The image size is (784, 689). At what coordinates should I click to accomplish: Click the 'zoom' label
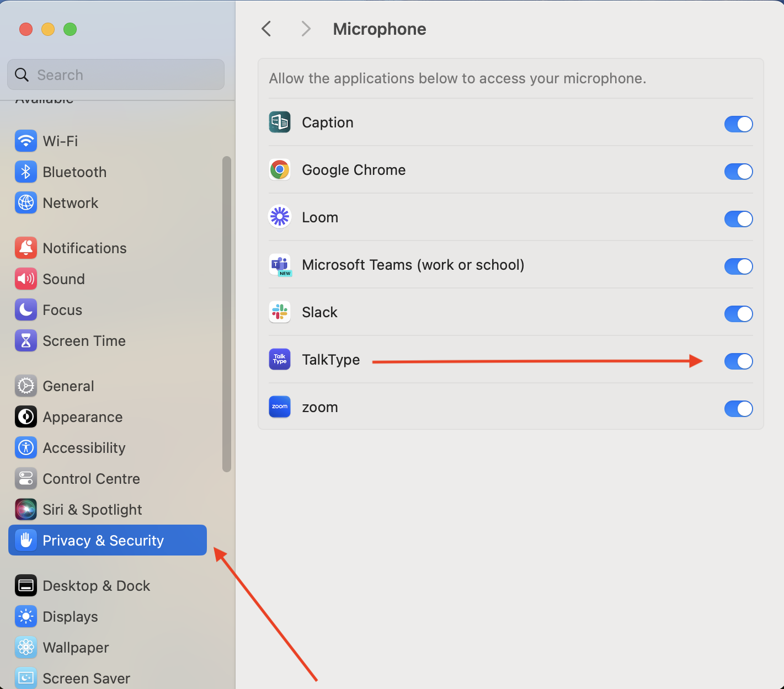click(320, 408)
